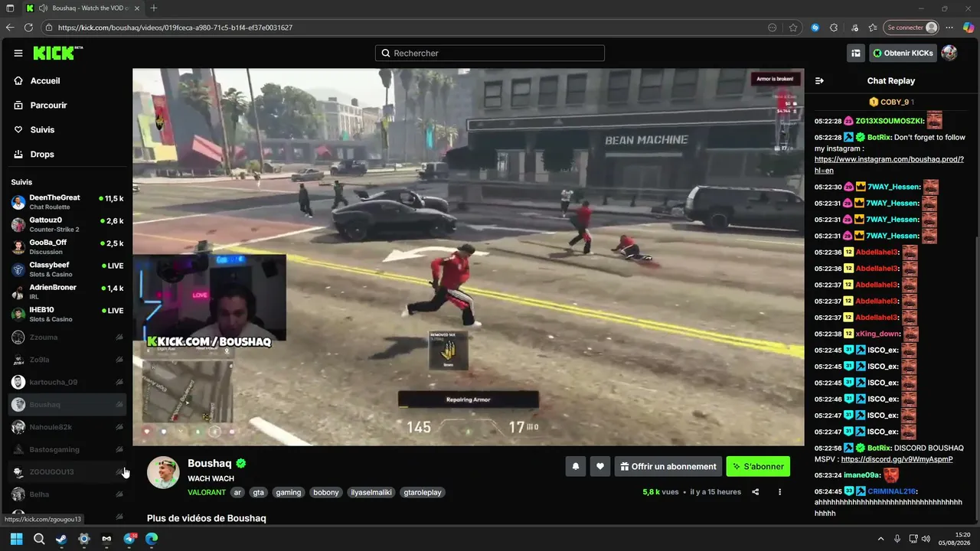The image size is (980, 551).
Task: Select the 'gta' tag
Action: [x=259, y=492]
